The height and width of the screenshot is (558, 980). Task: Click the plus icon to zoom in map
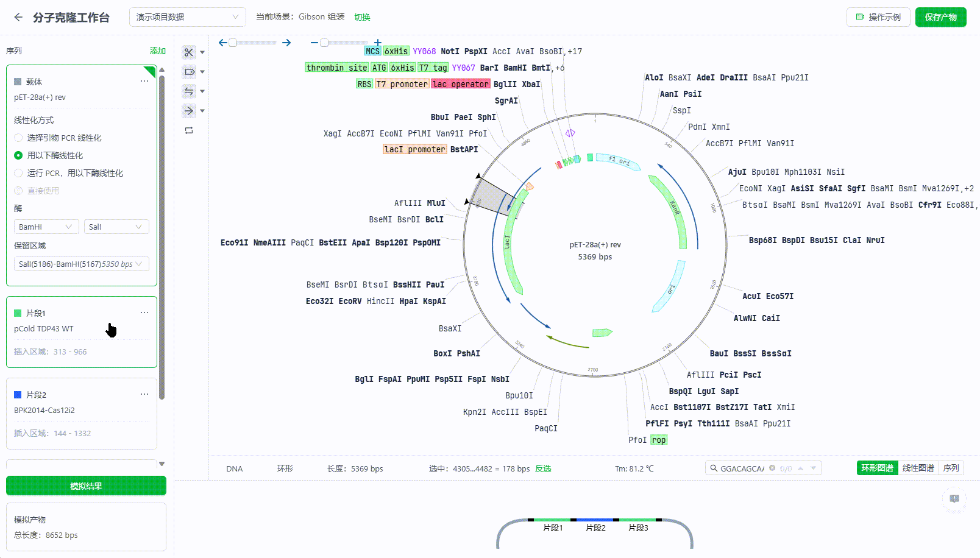tap(378, 43)
